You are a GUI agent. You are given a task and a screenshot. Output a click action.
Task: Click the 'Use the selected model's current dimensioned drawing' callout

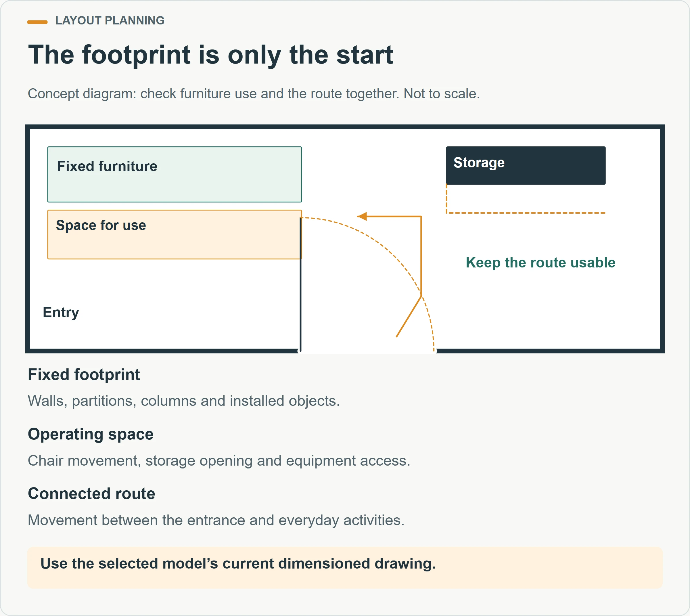(345, 568)
